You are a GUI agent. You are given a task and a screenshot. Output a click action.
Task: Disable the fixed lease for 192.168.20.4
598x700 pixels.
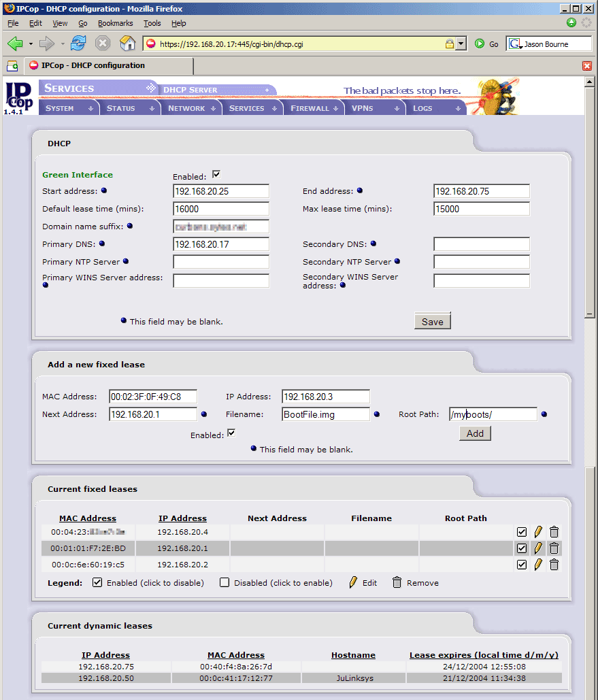[522, 532]
